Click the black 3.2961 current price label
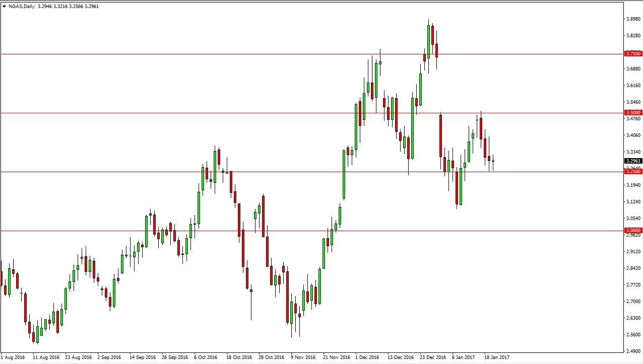This screenshot has height=364, width=643. tap(633, 162)
